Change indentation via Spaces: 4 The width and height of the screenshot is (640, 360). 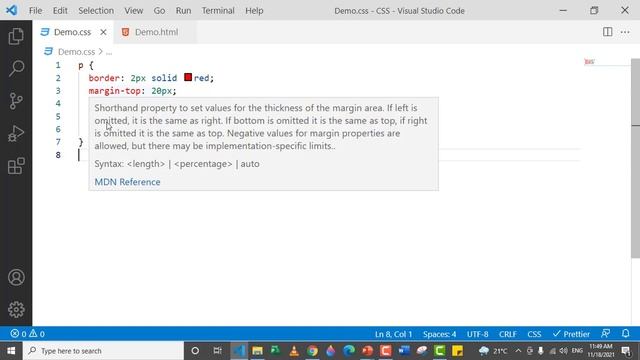pyautogui.click(x=439, y=334)
